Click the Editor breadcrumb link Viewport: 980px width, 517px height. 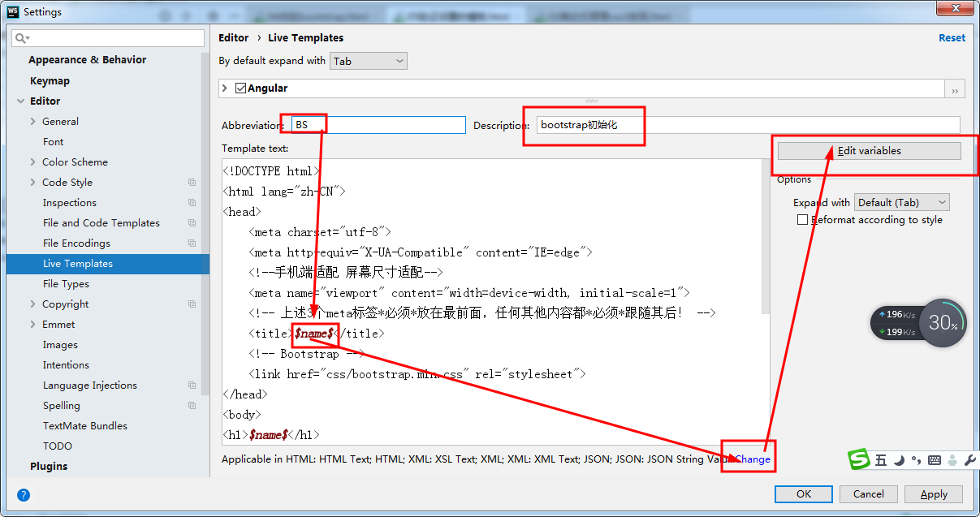233,37
